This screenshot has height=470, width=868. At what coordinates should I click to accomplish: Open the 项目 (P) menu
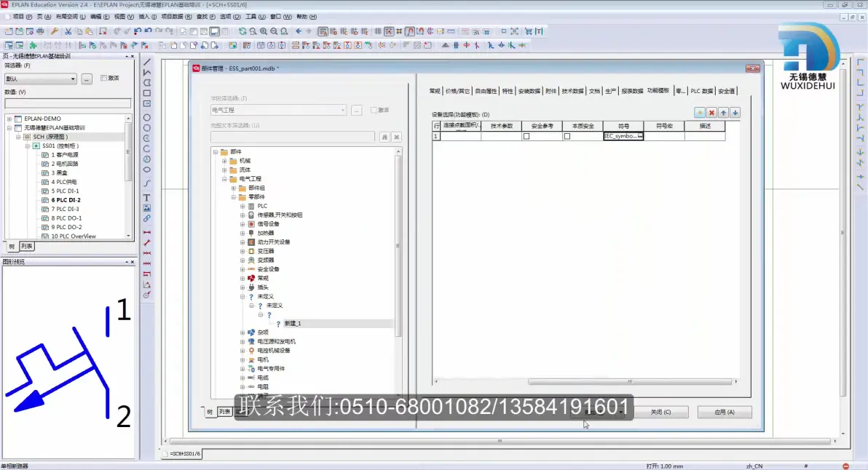point(22,17)
